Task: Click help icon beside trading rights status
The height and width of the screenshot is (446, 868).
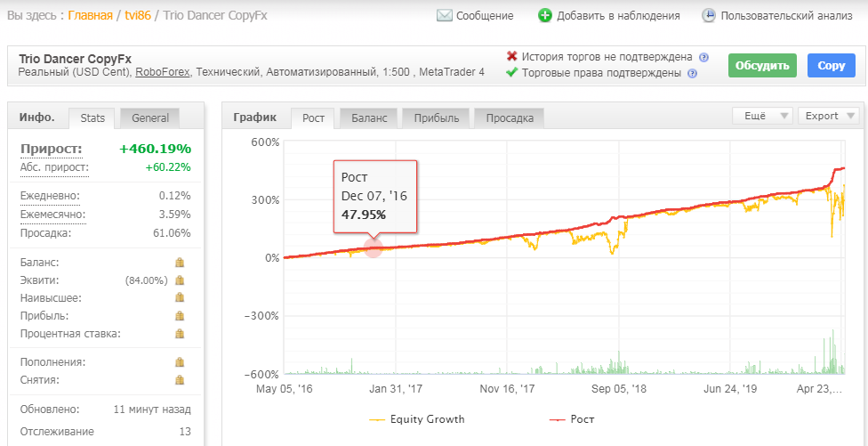Action: [692, 73]
